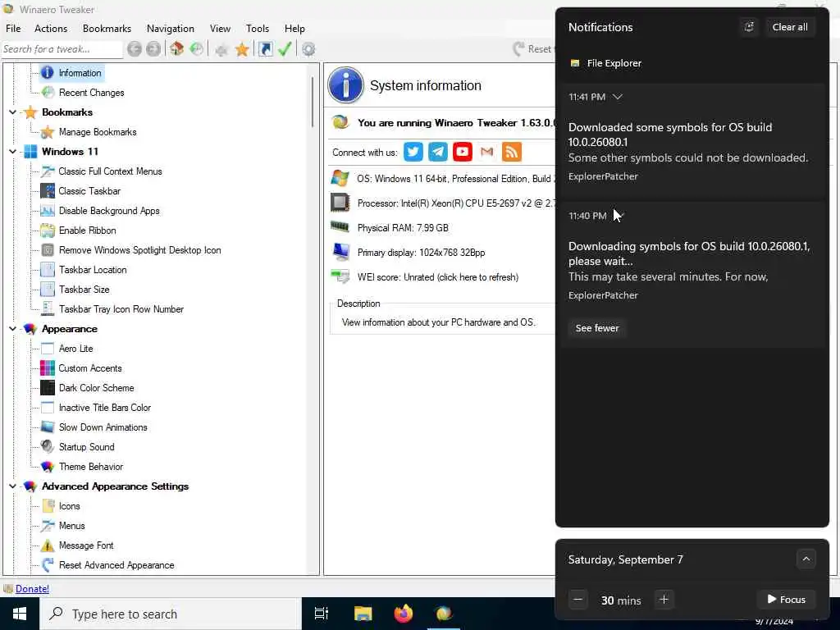Open the Navigation menu
The width and height of the screenshot is (840, 630).
pyautogui.click(x=171, y=29)
